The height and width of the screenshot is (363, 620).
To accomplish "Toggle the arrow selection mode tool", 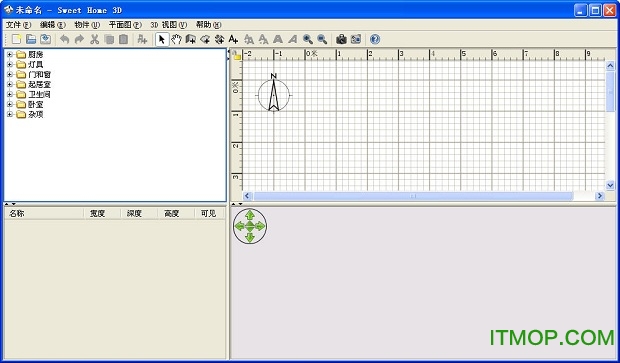I will coord(162,39).
